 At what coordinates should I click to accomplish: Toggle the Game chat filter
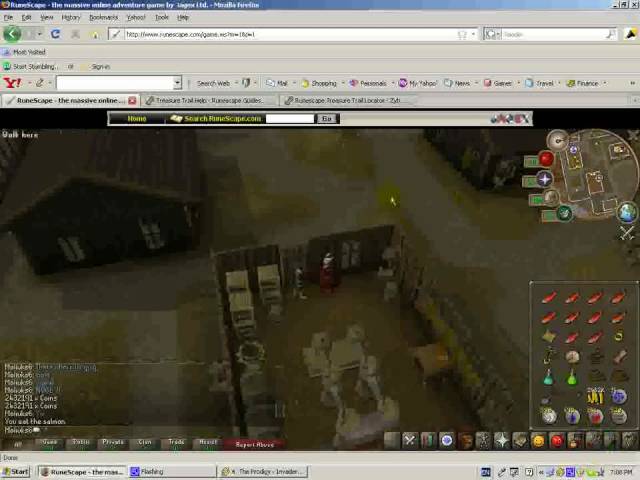pos(50,443)
